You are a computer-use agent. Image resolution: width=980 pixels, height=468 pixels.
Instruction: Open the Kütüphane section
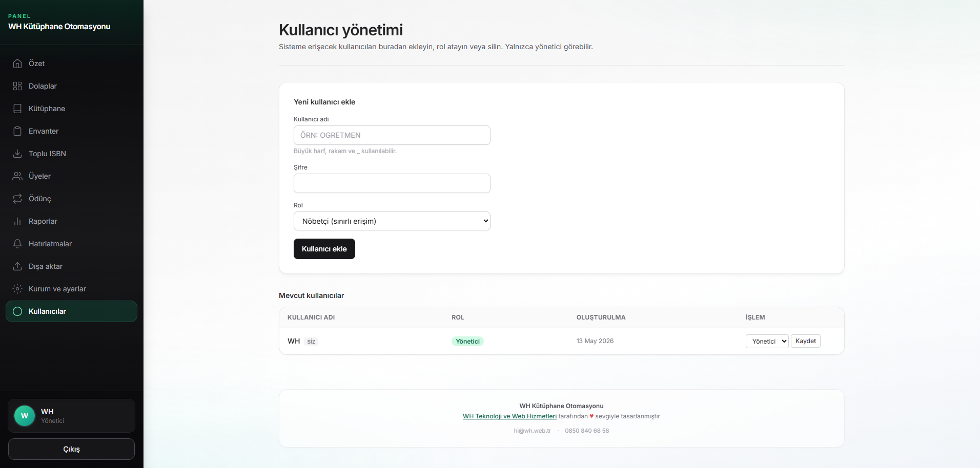click(71, 109)
